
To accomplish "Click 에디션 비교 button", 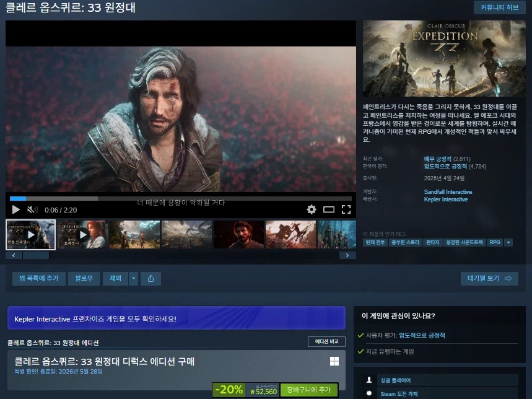I will coord(326,341).
